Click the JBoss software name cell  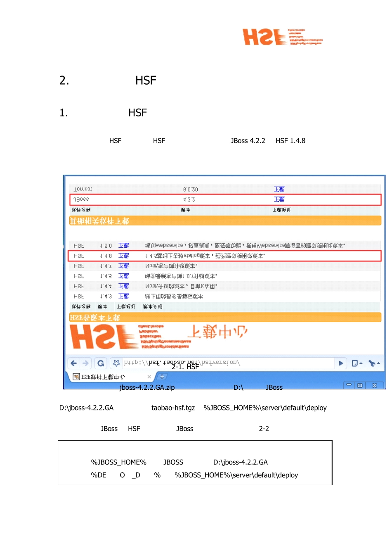81,199
